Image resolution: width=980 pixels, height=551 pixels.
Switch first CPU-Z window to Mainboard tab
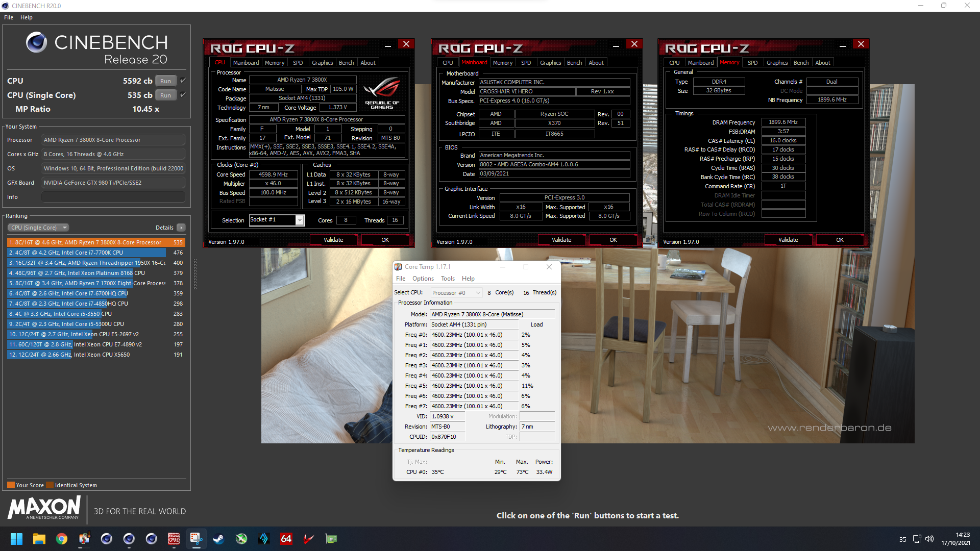coord(246,63)
